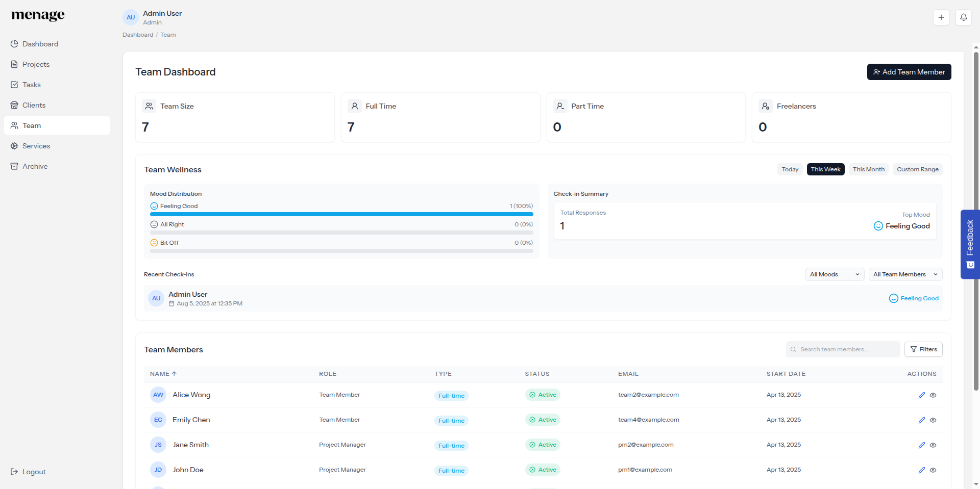Open the Dashboard breadcrumb link
Viewport: 980px width, 489px height.
pyautogui.click(x=137, y=35)
